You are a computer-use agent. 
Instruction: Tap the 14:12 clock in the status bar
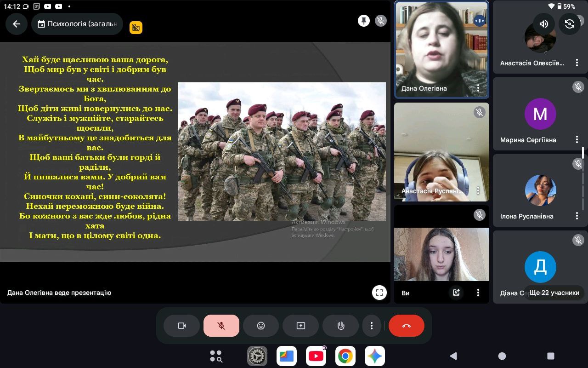pos(11,6)
